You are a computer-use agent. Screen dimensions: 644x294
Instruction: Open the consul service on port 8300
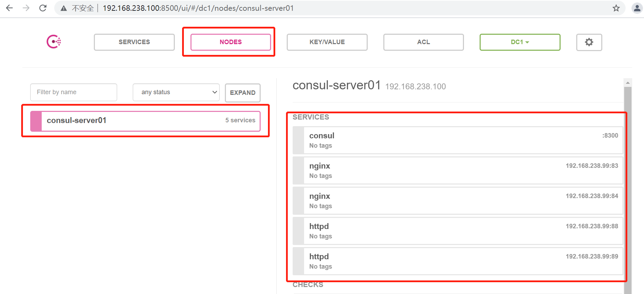pos(458,140)
